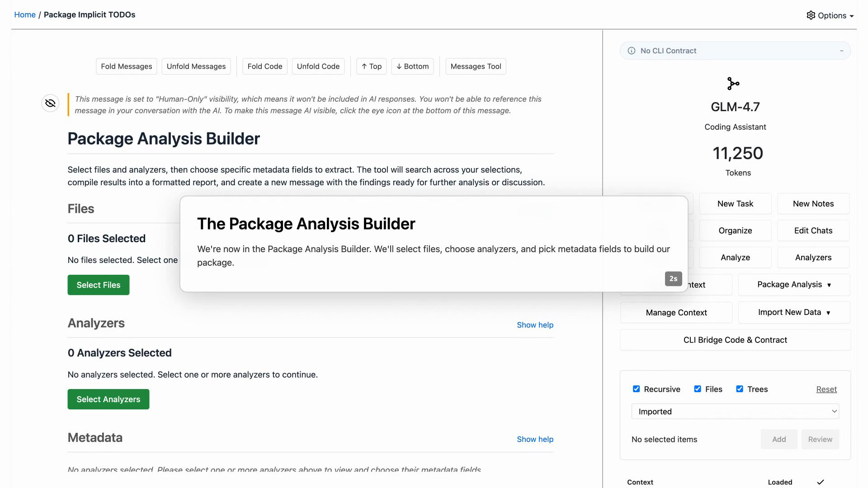
Task: Click Unfold Code button
Action: pyautogui.click(x=318, y=66)
